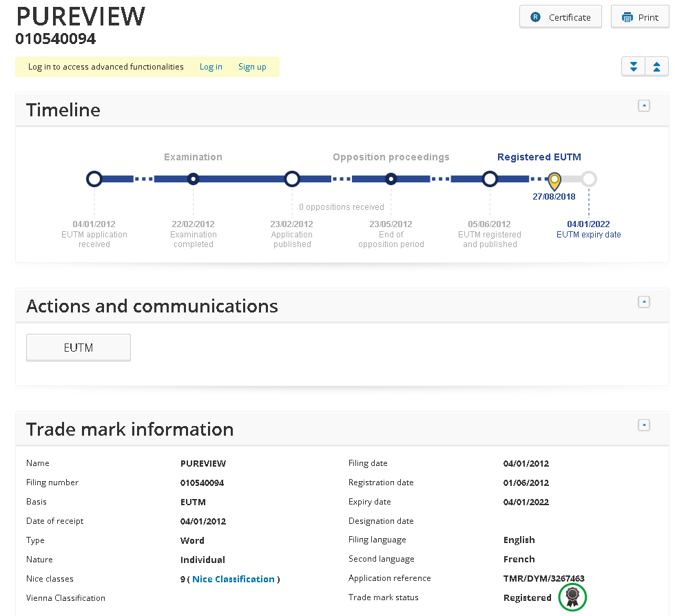Screen dimensions: 675x616
Task: Collapse the Timeline section
Action: click(x=643, y=106)
